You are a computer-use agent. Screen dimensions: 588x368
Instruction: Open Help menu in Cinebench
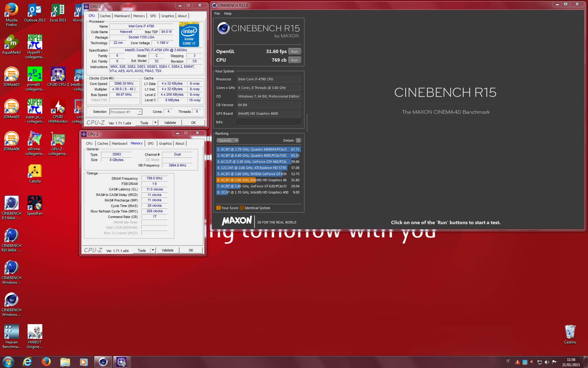pyautogui.click(x=228, y=13)
